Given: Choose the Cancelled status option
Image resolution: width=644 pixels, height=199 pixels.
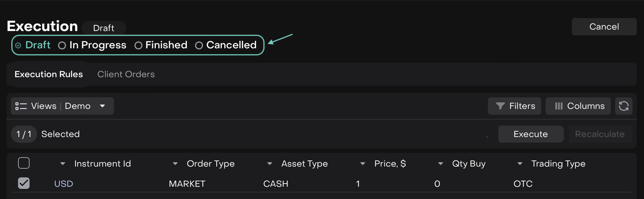Looking at the screenshot, I should tap(199, 45).
